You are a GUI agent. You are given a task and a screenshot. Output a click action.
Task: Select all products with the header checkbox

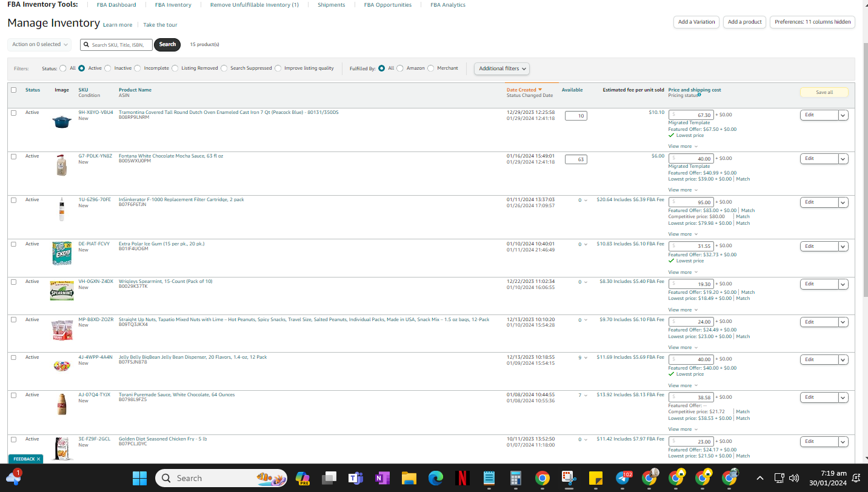(x=14, y=90)
